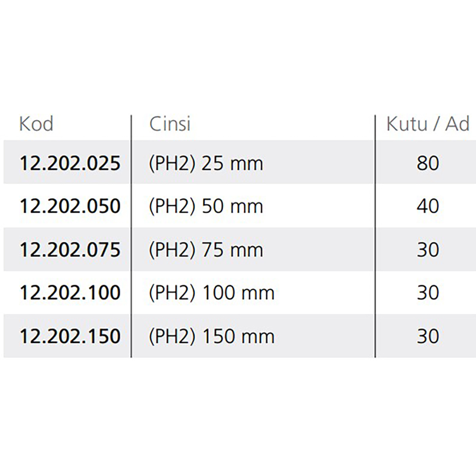Click quantity 30 in 100 mm row
The image size is (476, 476).
coord(428,293)
